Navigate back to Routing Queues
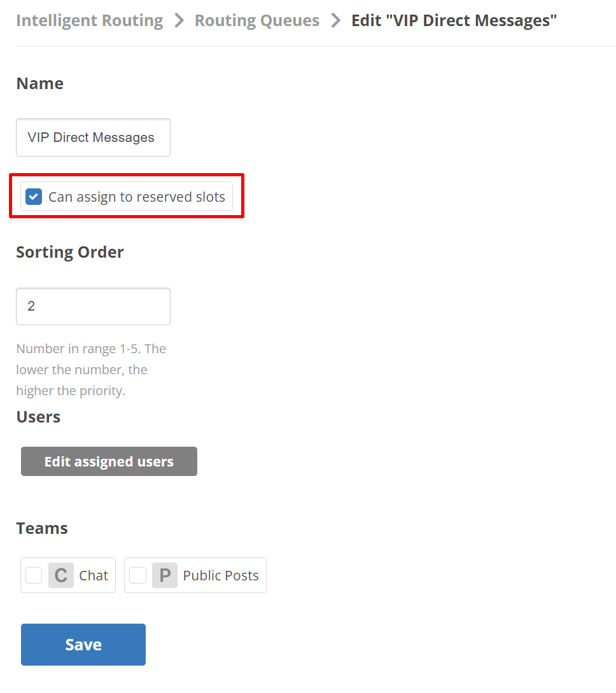Image resolution: width=616 pixels, height=693 pixels. (x=257, y=21)
